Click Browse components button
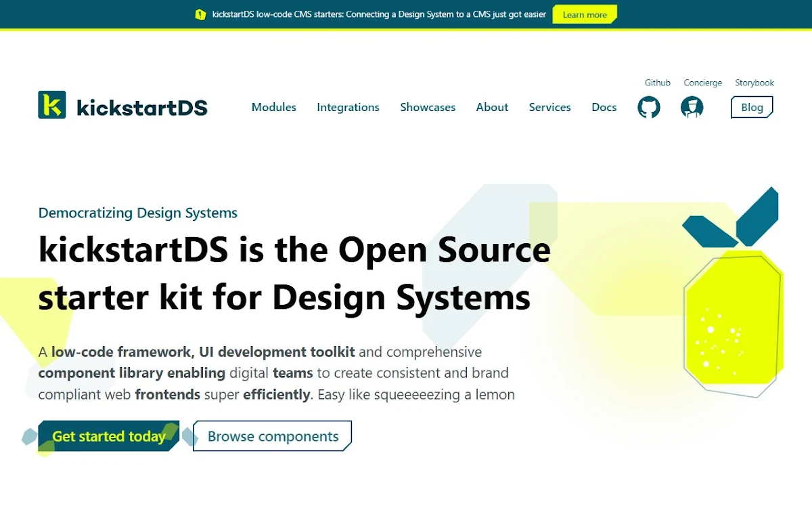Screen dimensions: 812x508 point(273,436)
